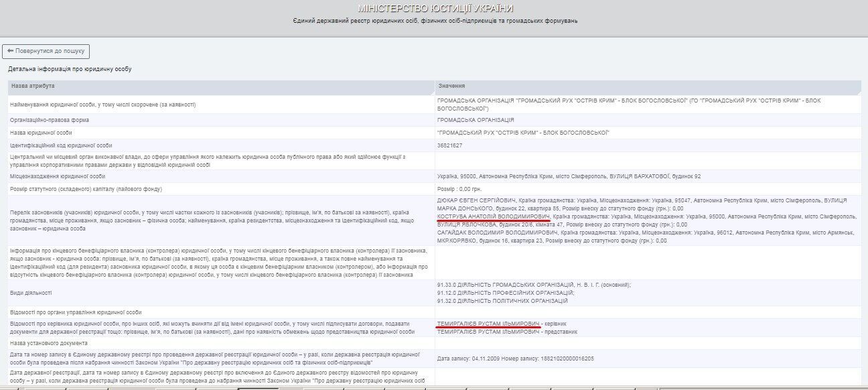Click the registration record dated 04.11.2009
This screenshot has width=868, height=390.
tap(515, 359)
